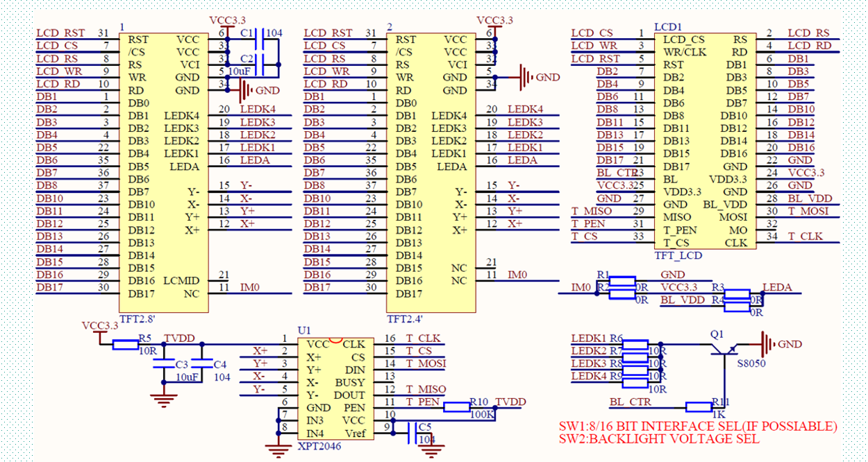868x462 pixels.
Task: Click the XPT2046 chip name
Action: click(319, 447)
